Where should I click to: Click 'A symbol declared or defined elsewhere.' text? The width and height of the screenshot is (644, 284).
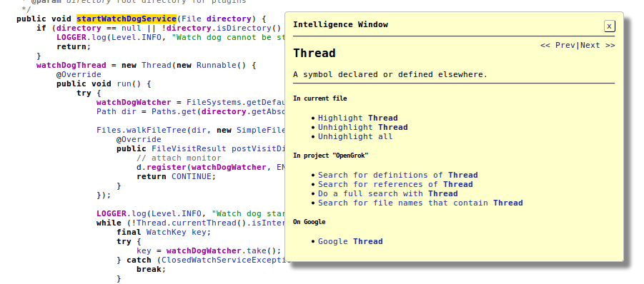(x=390, y=75)
